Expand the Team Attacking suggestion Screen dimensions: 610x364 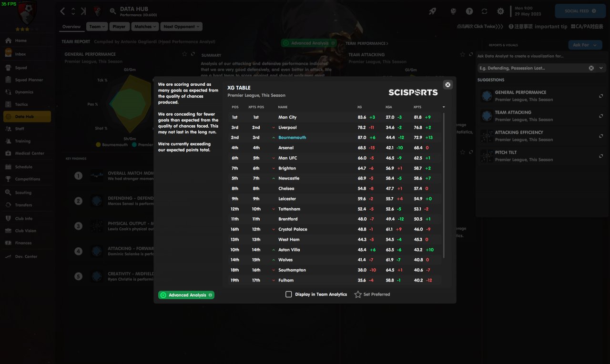[601, 116]
